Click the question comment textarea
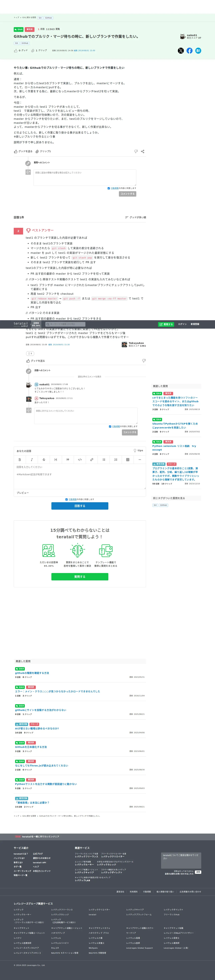Viewport: 215px width, 980px height. point(85,178)
